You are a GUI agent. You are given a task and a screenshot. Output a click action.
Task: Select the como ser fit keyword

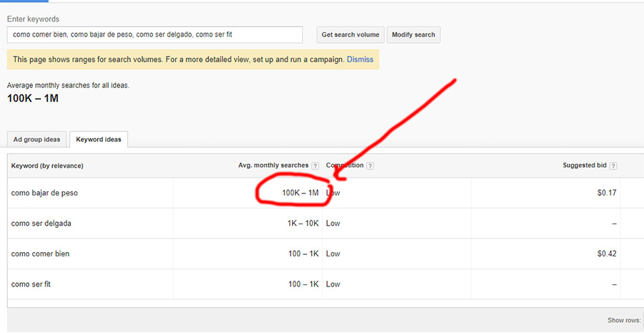coord(31,284)
